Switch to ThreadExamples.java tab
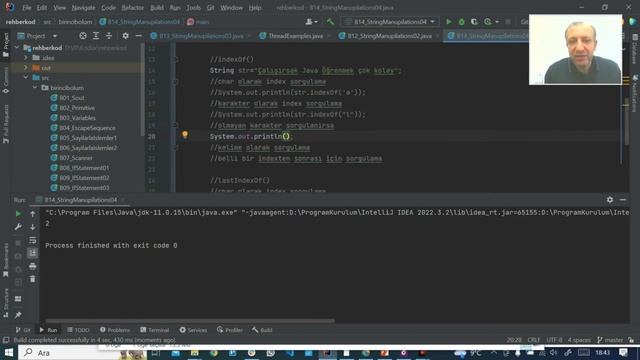 tap(296, 36)
